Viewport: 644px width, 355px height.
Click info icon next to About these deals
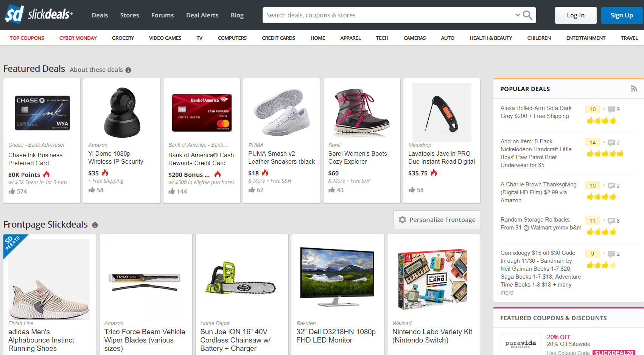(128, 70)
